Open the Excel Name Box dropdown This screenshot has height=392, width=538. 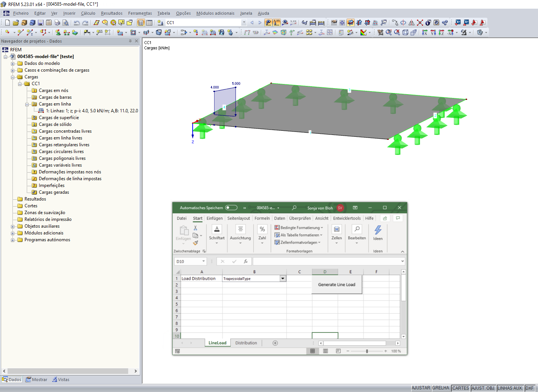point(204,261)
